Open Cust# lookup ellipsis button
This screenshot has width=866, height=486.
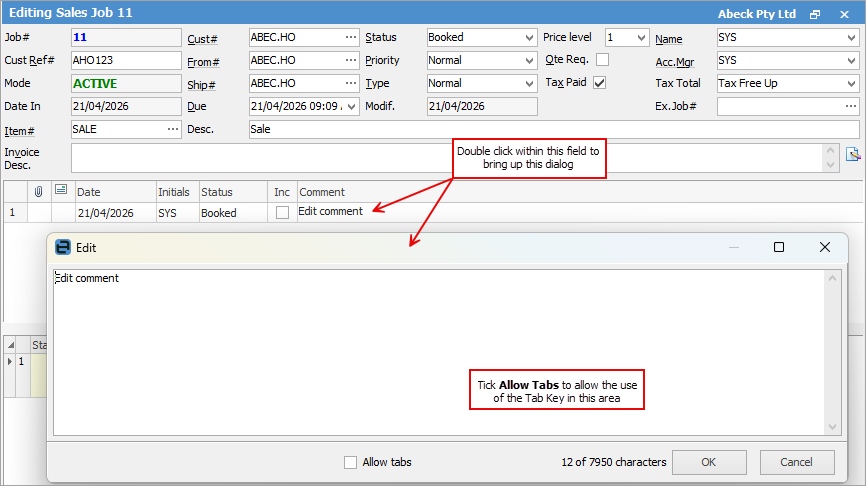coord(351,38)
